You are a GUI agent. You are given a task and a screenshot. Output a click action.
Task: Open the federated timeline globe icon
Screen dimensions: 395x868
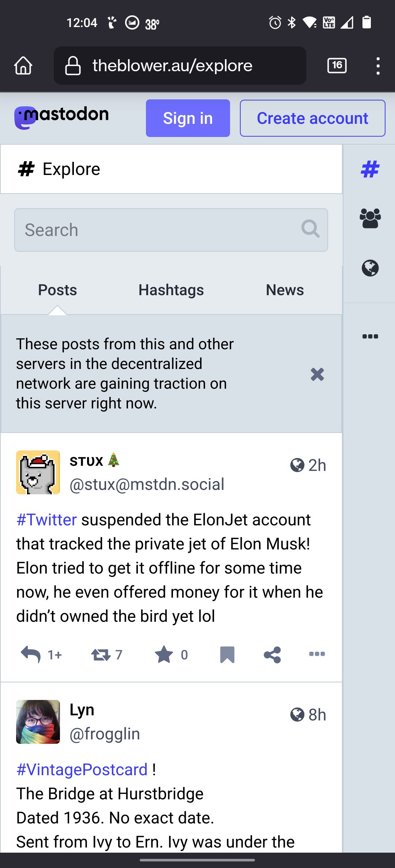point(370,268)
